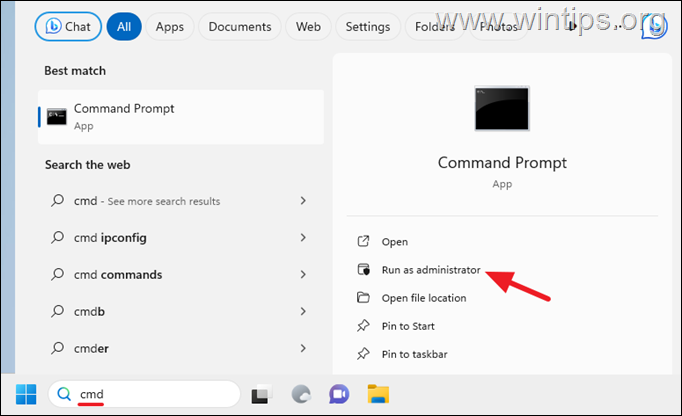
Task: Expand the arrow next to 'cmd - See more search results'
Action: (303, 201)
